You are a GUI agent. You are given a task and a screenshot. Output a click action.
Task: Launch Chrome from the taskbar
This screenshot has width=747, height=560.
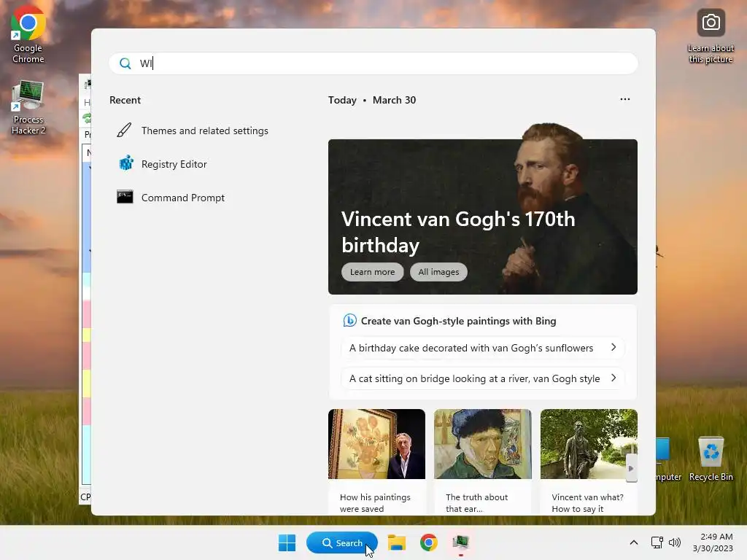pos(428,542)
